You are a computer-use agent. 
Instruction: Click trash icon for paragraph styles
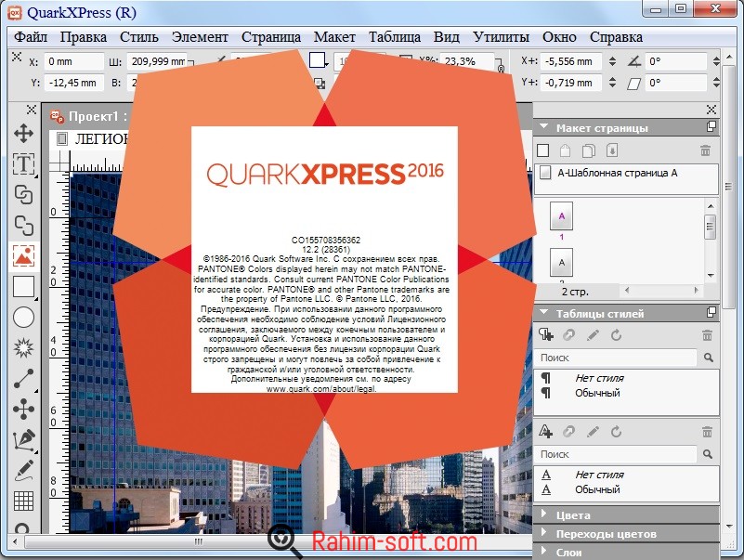coord(707,335)
